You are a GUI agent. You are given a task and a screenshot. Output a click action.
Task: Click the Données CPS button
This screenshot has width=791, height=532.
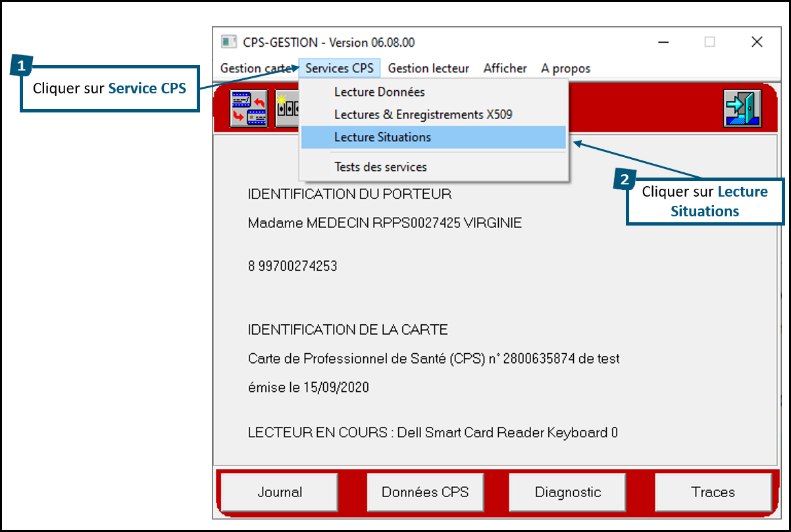click(424, 492)
